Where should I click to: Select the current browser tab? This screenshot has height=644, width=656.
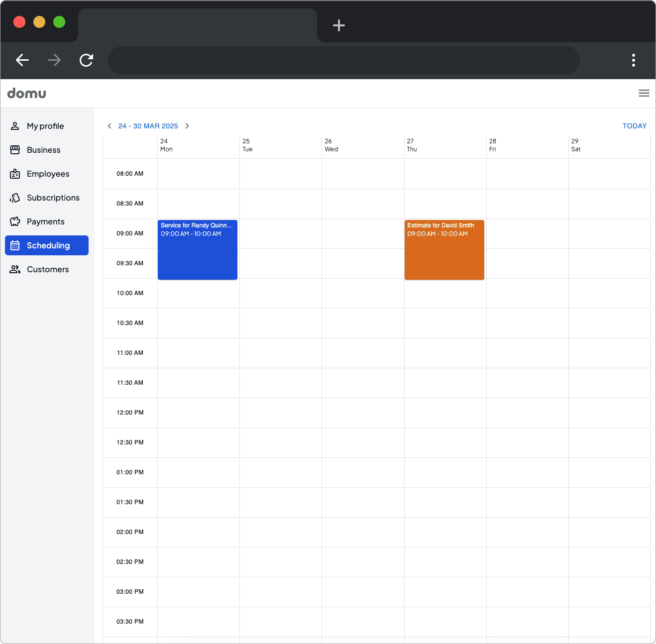coord(198,25)
